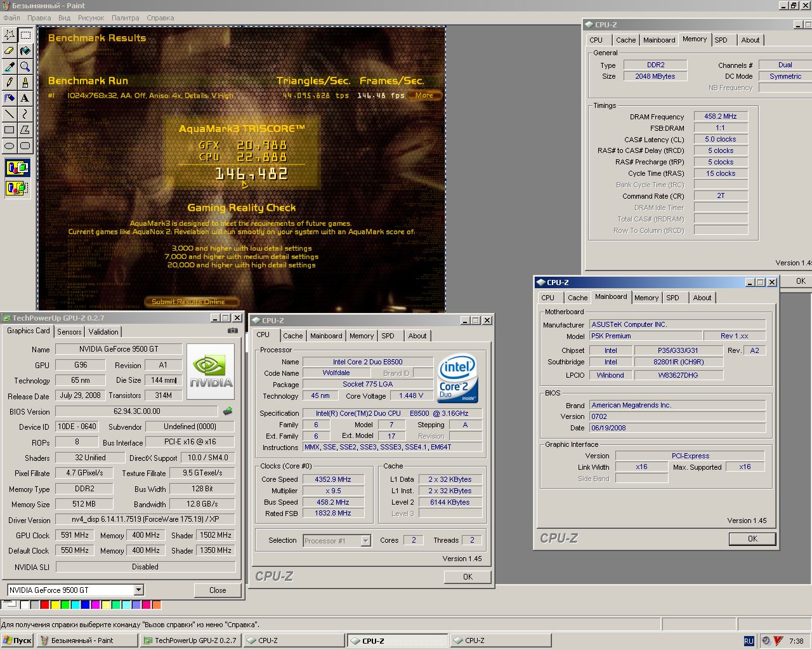Screen dimensions: 812x650
Task: Open the Файл menu in Paint
Action: [x=11, y=18]
